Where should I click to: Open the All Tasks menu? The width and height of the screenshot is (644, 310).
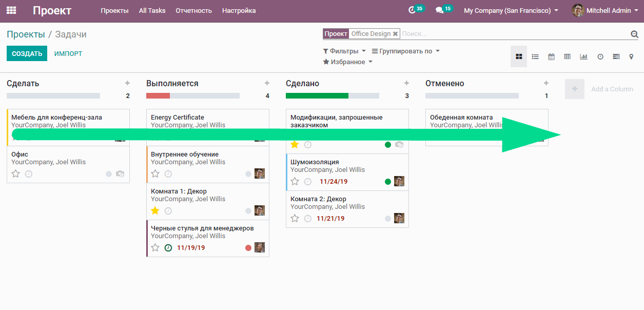tap(152, 11)
